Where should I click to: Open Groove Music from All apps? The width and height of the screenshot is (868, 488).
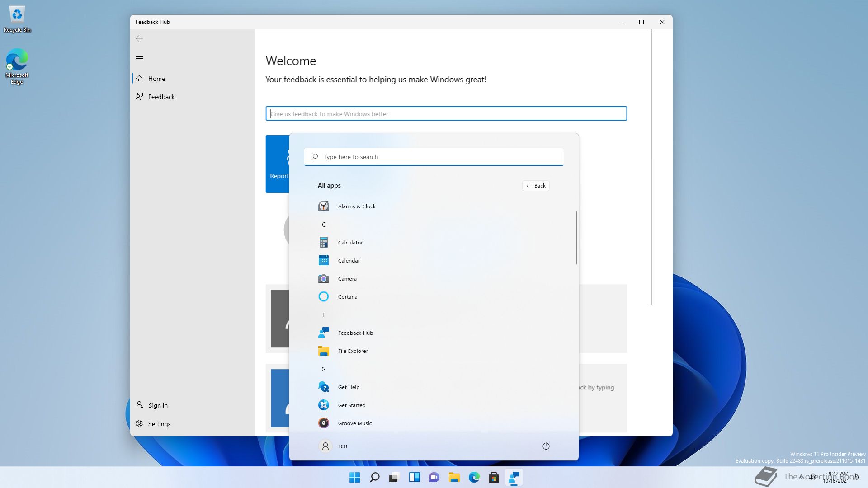pyautogui.click(x=433, y=423)
